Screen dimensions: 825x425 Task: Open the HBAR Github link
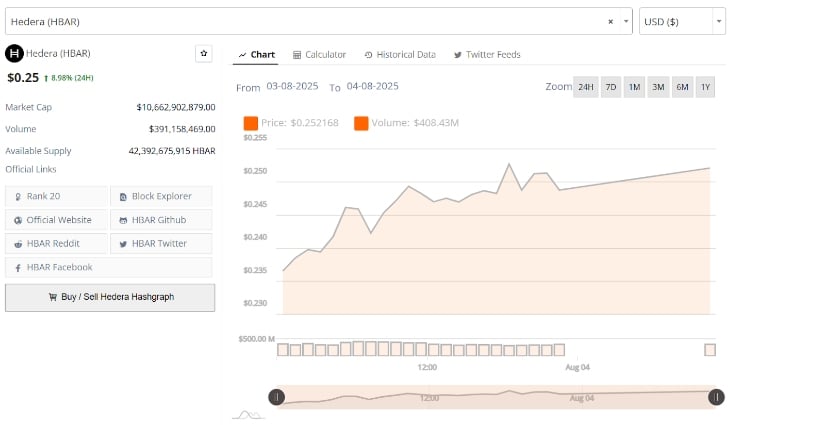162,220
